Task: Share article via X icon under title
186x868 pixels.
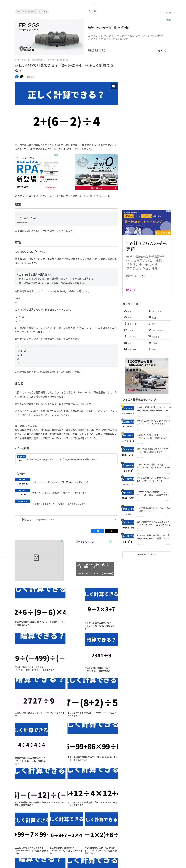Action: coord(22,77)
